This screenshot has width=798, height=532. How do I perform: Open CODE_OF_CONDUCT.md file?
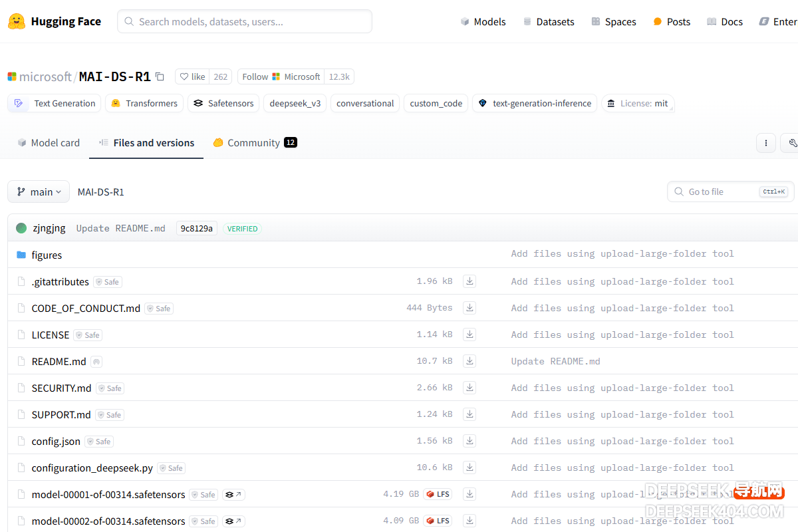tap(86, 308)
